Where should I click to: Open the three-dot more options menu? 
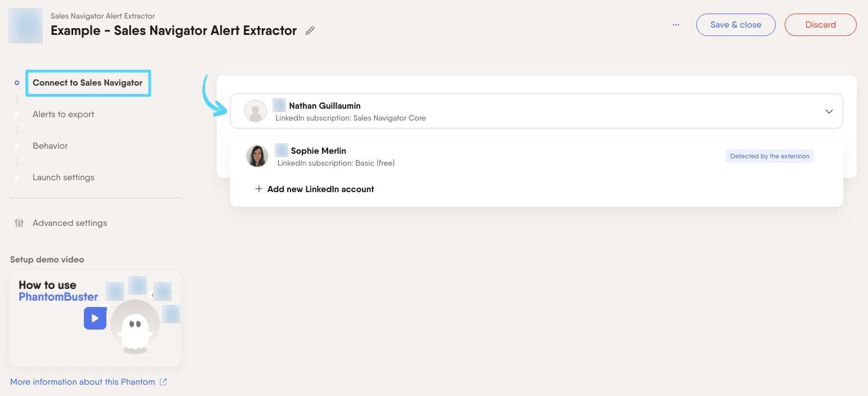(676, 25)
